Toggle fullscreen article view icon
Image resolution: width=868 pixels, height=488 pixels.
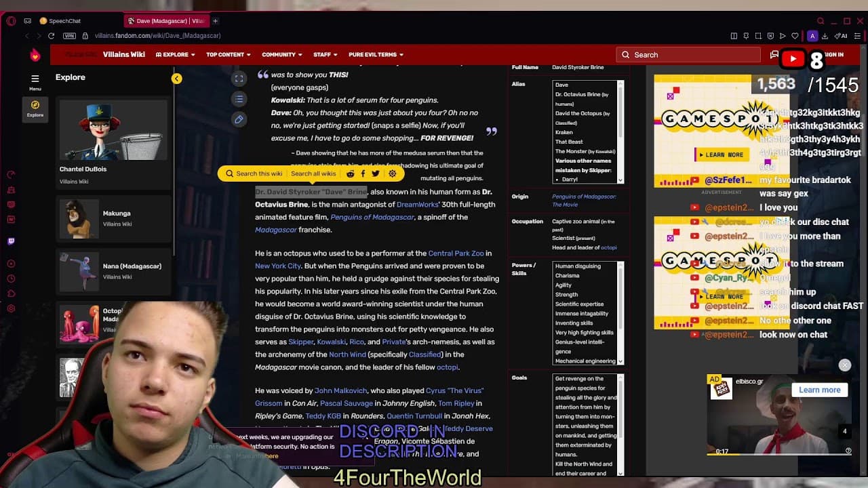[x=239, y=79]
